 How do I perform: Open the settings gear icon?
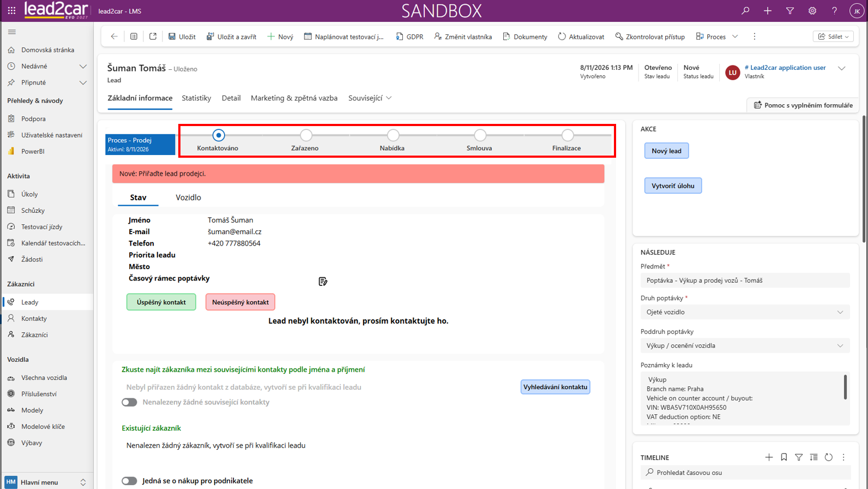pyautogui.click(x=812, y=11)
